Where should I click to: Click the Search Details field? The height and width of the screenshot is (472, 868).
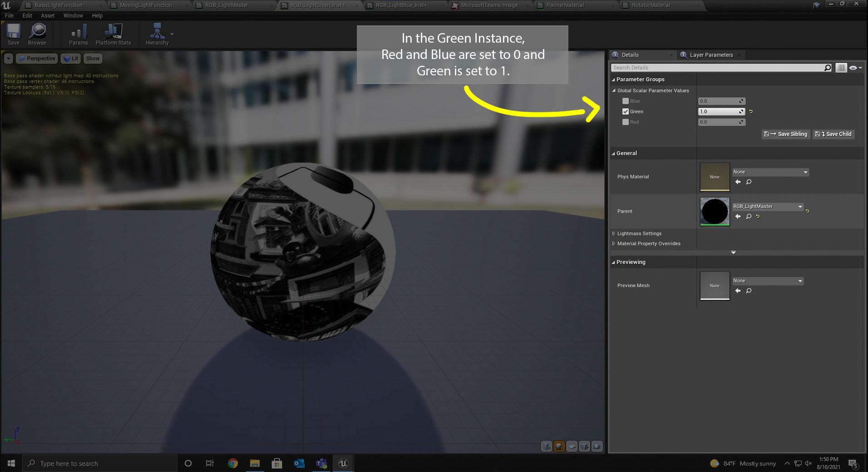(717, 68)
